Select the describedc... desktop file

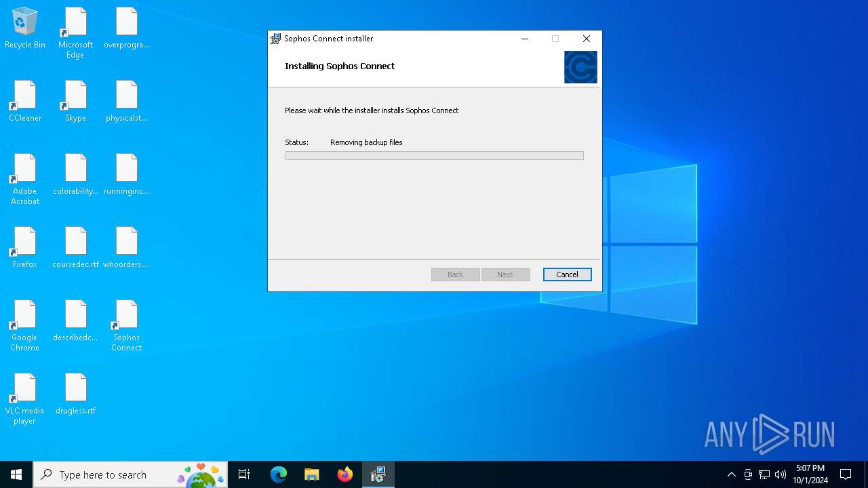click(x=75, y=321)
